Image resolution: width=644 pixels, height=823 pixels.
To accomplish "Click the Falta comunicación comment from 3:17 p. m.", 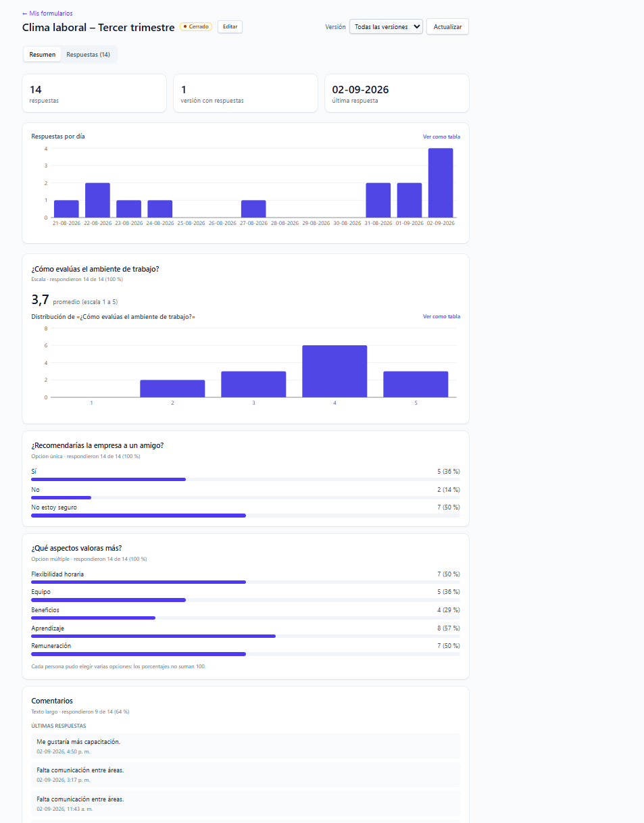I will pyautogui.click(x=245, y=774).
